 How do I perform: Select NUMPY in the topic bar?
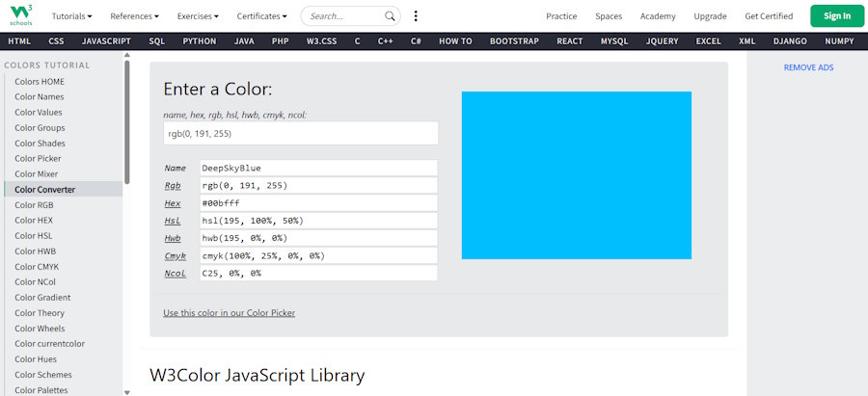pos(839,40)
